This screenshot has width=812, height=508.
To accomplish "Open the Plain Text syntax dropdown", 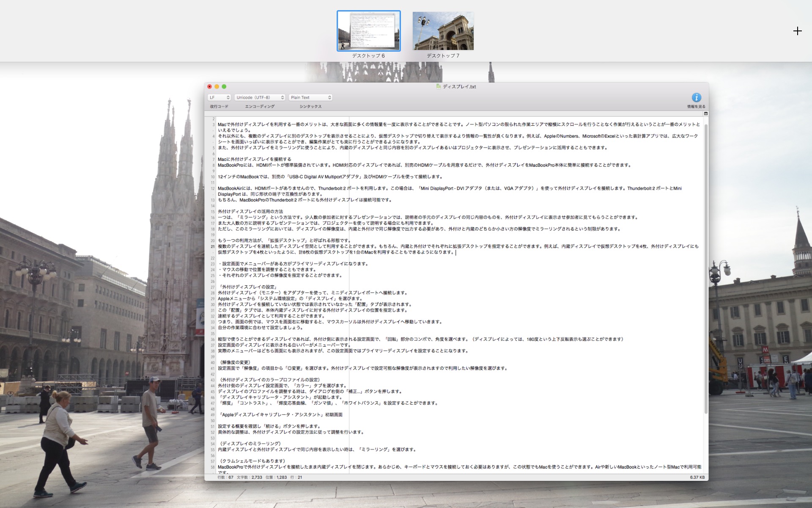I will (310, 97).
